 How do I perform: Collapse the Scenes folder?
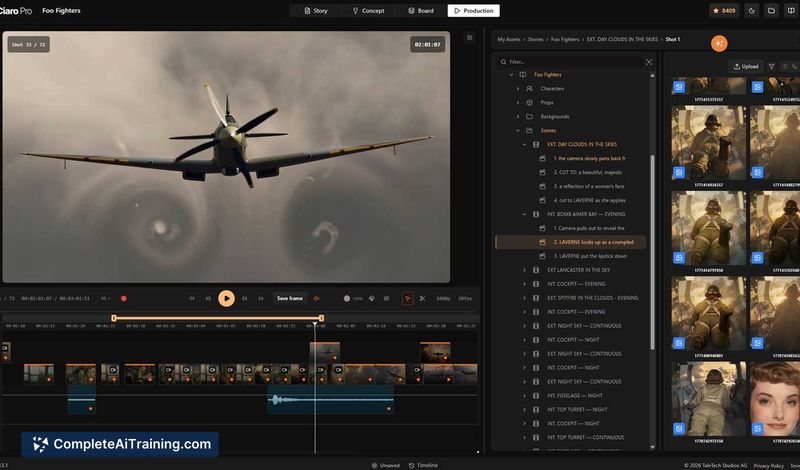click(x=518, y=131)
